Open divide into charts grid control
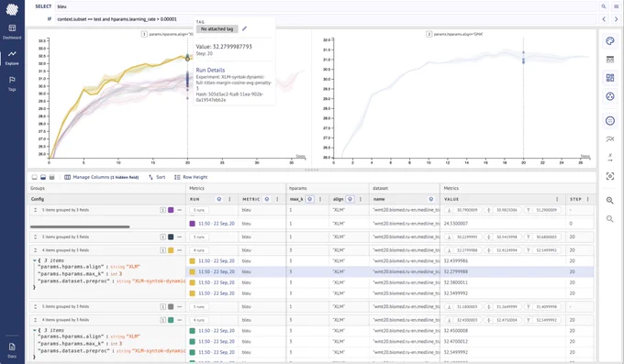The height and width of the screenshot is (364, 624). pyautogui.click(x=609, y=78)
